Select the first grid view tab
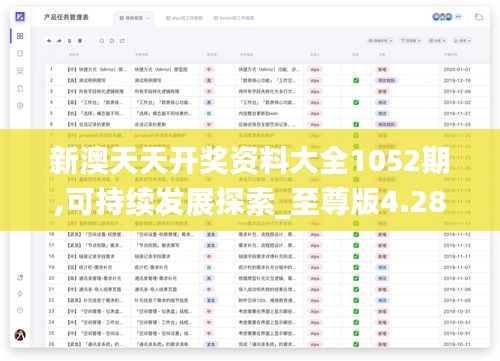500x361 pixels. tap(135, 18)
